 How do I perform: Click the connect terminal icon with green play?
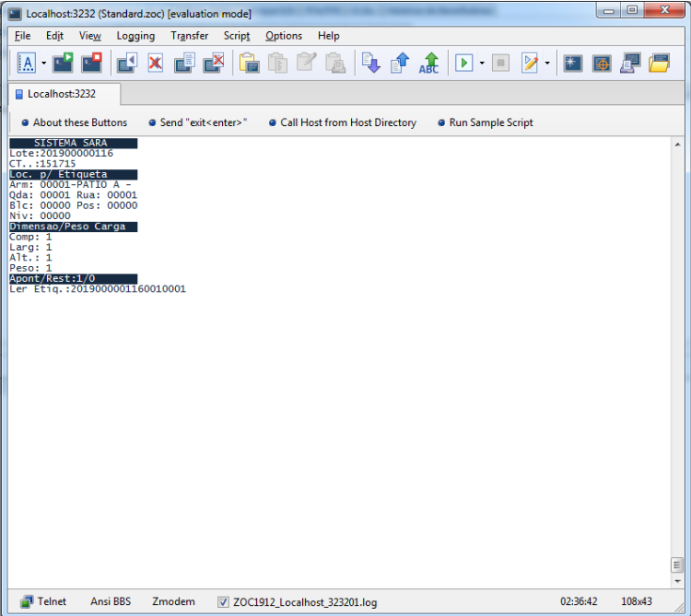63,63
